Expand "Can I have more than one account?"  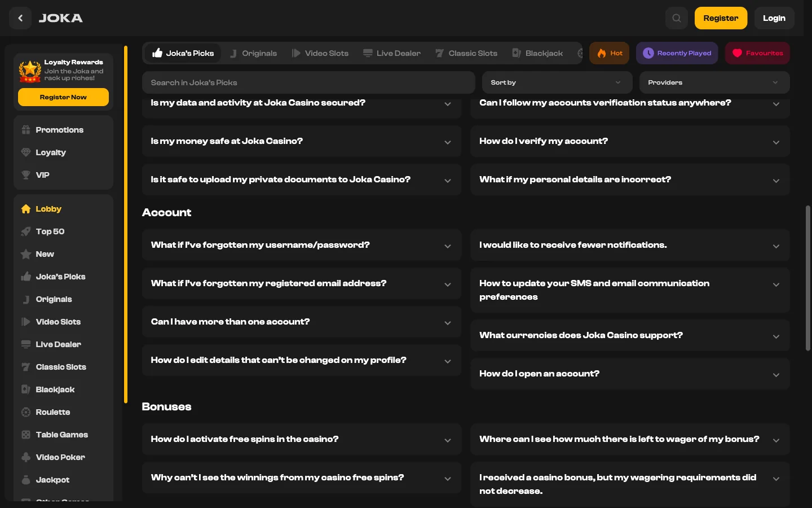[302, 322]
